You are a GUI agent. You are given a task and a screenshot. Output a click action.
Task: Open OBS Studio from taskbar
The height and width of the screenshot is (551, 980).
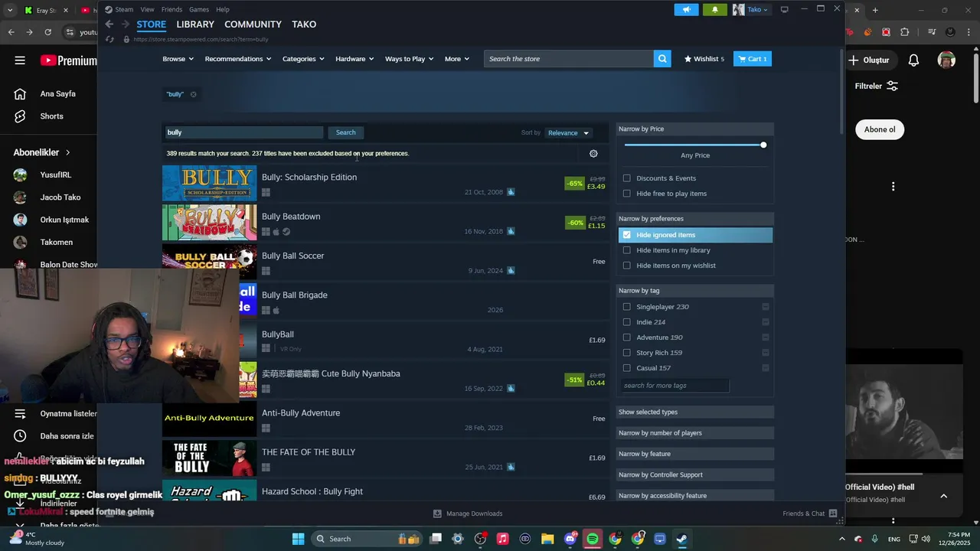point(480,539)
